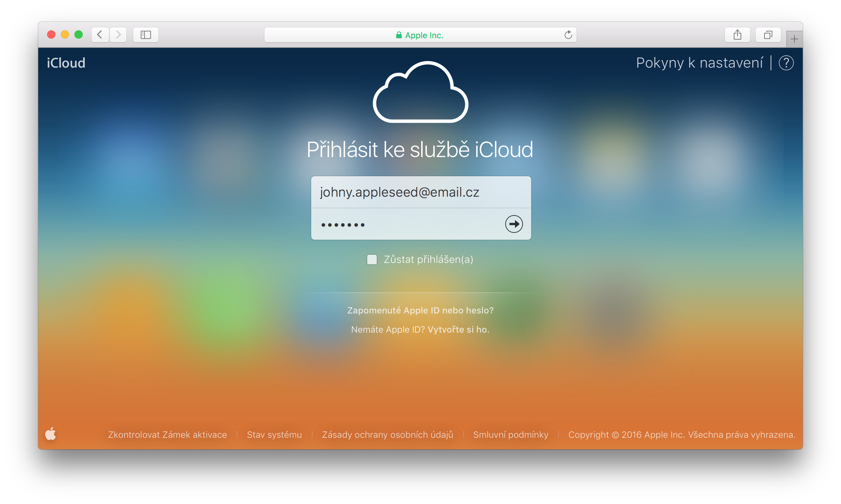
Task: Open Zapomenuté Apple ID nebo heslo? link
Action: coord(420,310)
